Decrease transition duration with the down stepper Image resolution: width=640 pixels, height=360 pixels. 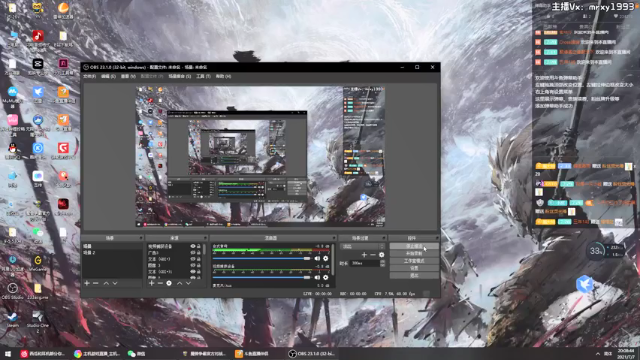pos(382,265)
